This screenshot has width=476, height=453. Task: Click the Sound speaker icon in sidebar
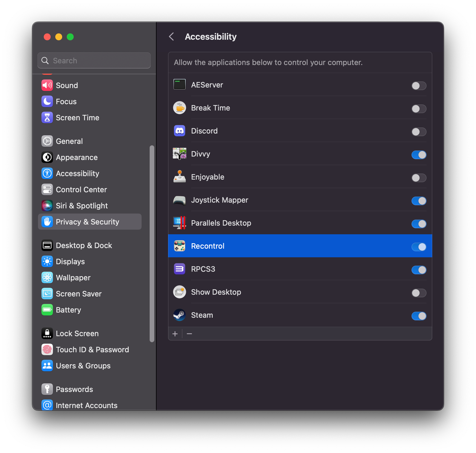[x=47, y=85]
